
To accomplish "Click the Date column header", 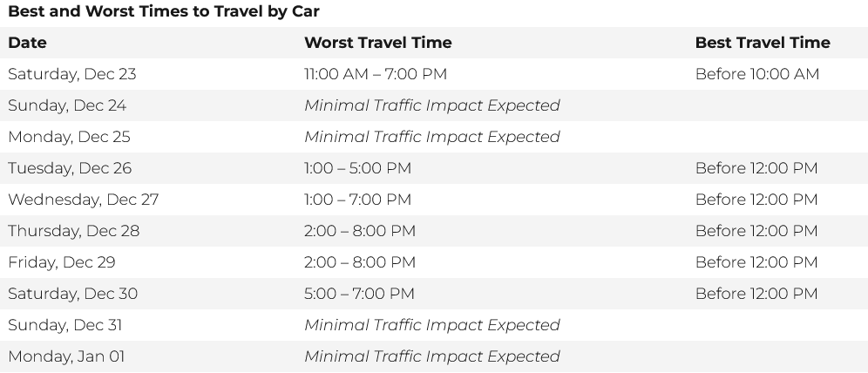I will coord(27,43).
